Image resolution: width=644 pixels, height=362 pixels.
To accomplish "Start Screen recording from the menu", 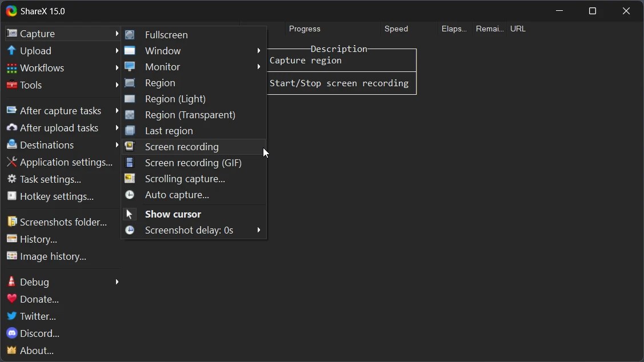I will [194, 147].
